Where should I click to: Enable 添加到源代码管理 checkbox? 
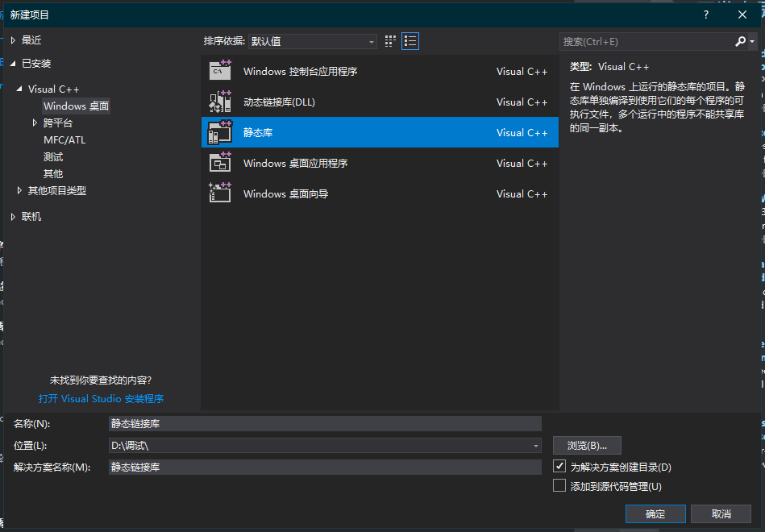point(559,485)
